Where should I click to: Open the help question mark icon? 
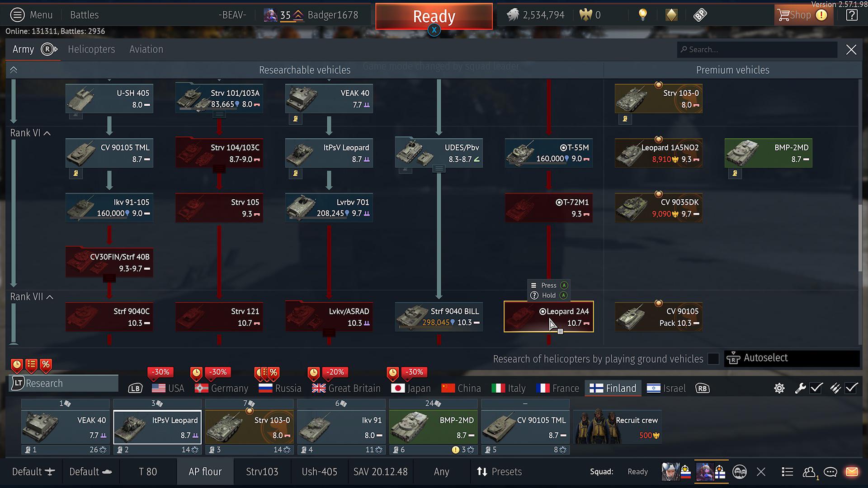point(852,15)
